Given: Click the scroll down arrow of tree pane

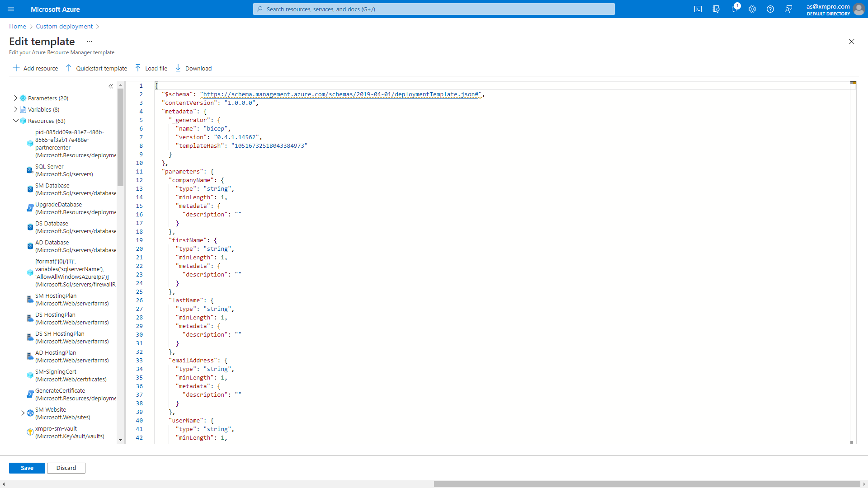Looking at the screenshot, I should 120,440.
